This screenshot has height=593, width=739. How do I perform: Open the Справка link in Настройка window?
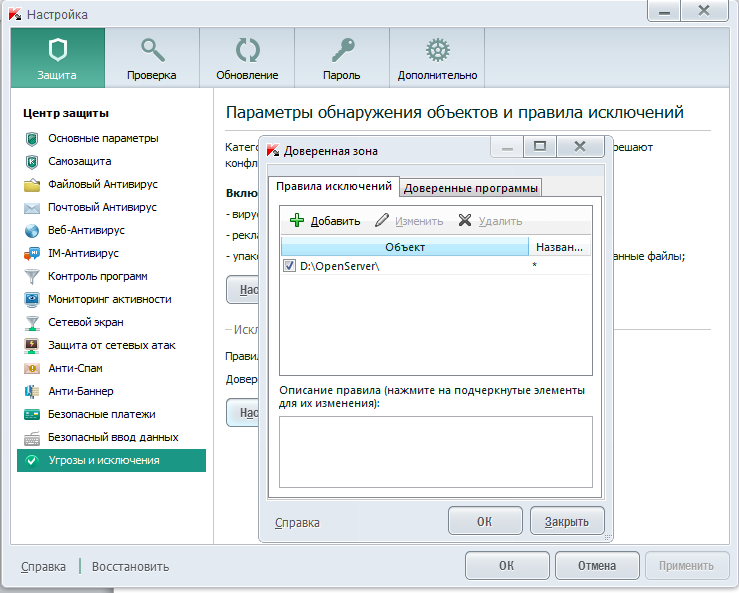[43, 566]
